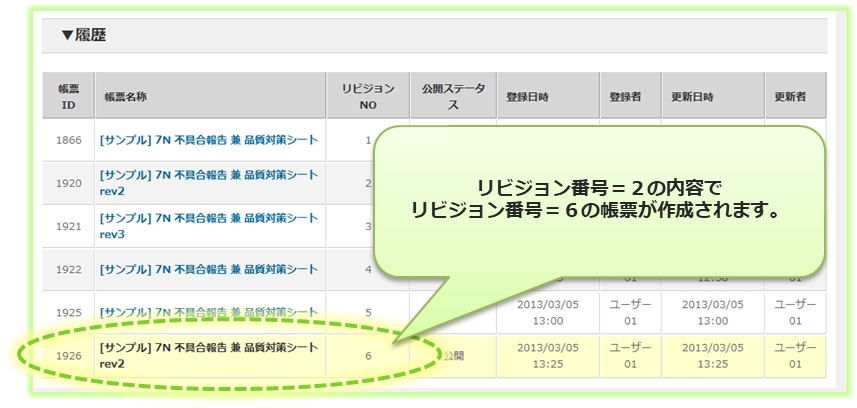
Task: Open the 7N sheet link in row 1925
Action: [x=208, y=312]
